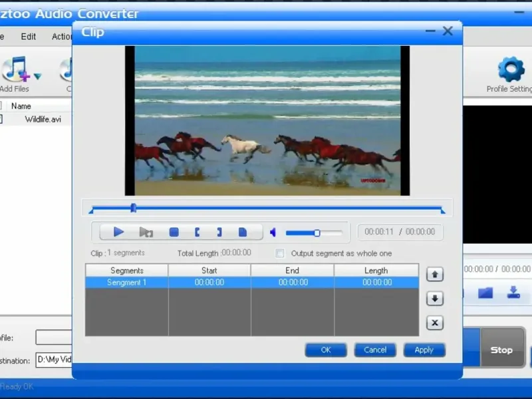Click the play segment button beside Play
This screenshot has width=532, height=399.
click(x=146, y=232)
